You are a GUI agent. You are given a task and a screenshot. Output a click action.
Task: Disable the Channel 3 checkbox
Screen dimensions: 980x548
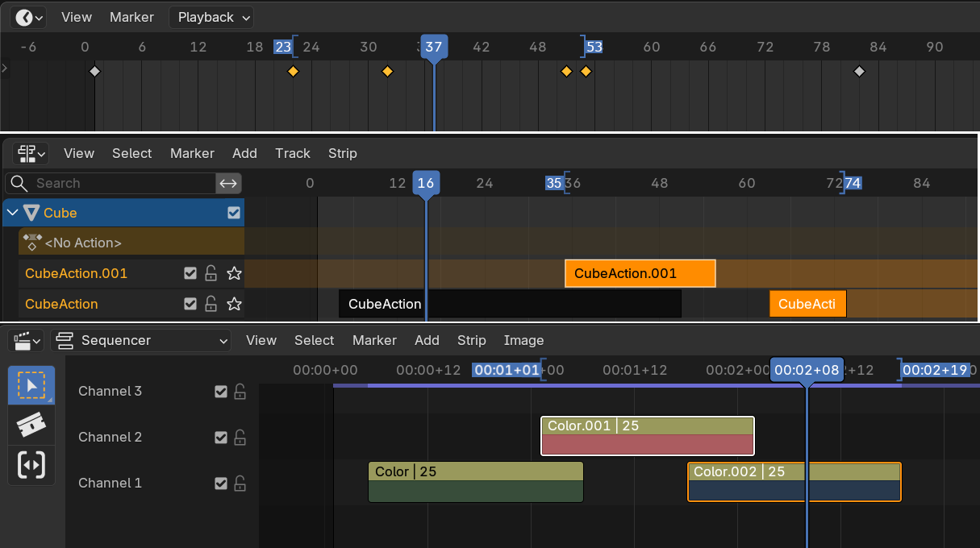click(x=221, y=392)
